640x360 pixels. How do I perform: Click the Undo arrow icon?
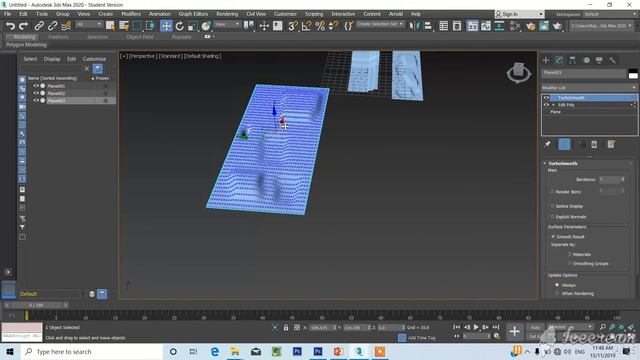(x=10, y=26)
